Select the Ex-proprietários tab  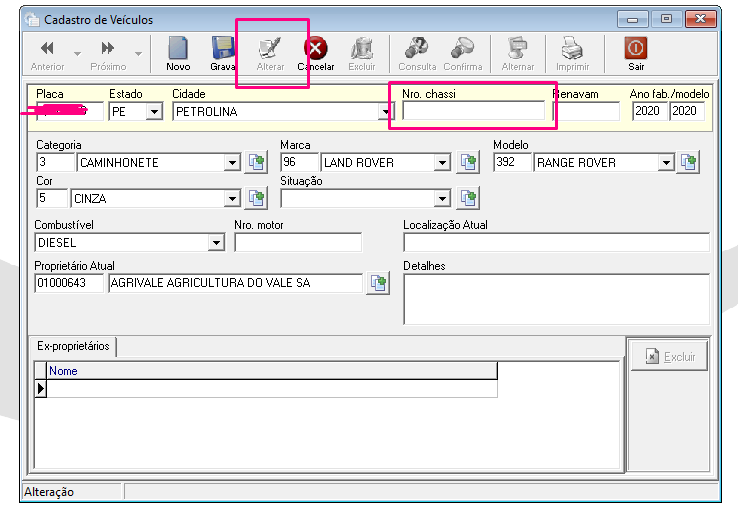73,346
